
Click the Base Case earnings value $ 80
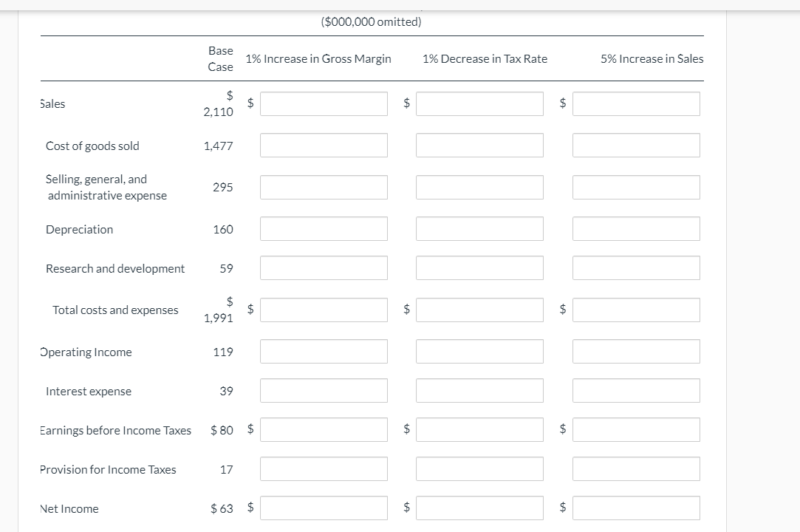pos(222,430)
